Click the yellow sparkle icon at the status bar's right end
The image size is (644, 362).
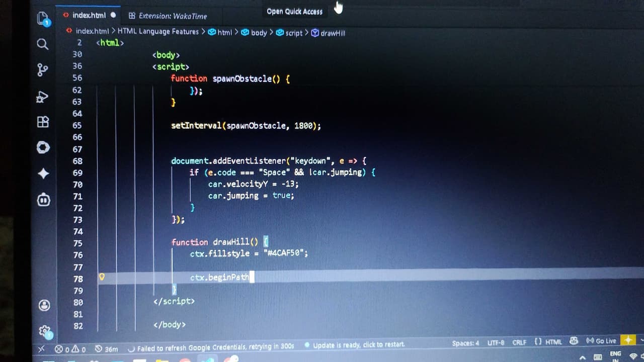[628, 340]
